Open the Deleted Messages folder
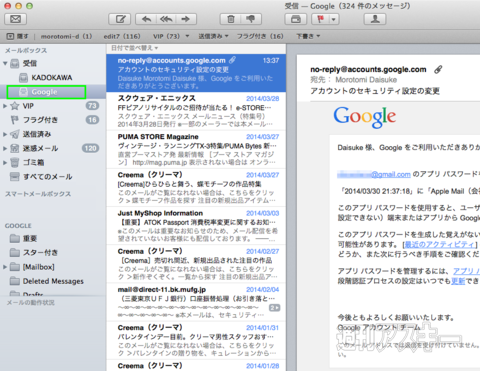 pyautogui.click(x=53, y=281)
